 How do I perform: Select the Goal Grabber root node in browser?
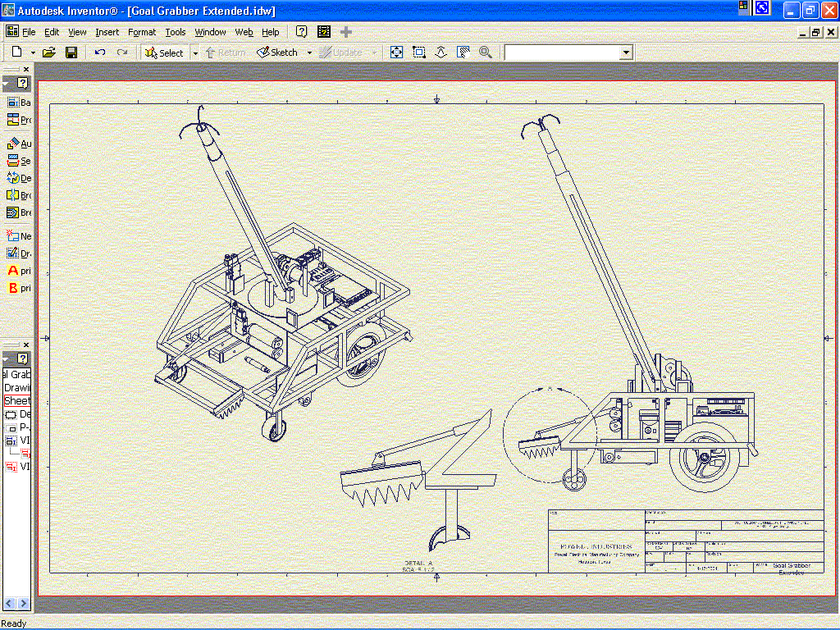pyautogui.click(x=17, y=374)
